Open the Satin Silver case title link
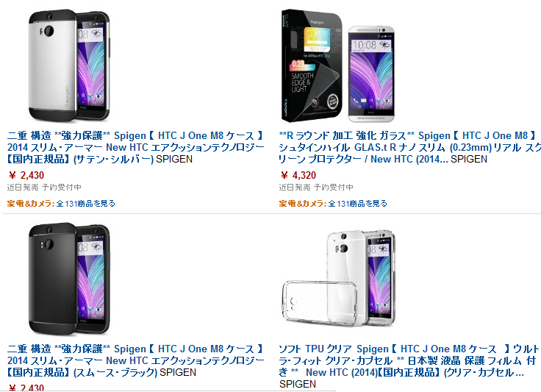This screenshot has width=541, height=392. (x=135, y=147)
